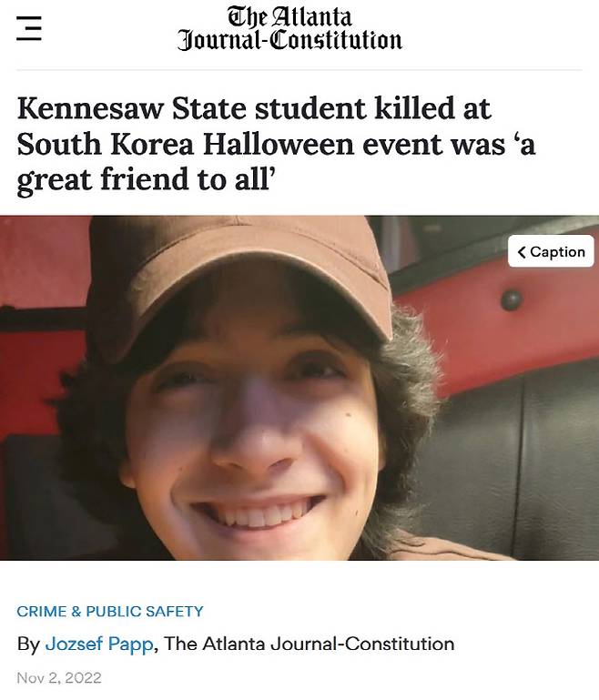Click the word 'By' before the author name
The image size is (599, 700).
click(28, 644)
